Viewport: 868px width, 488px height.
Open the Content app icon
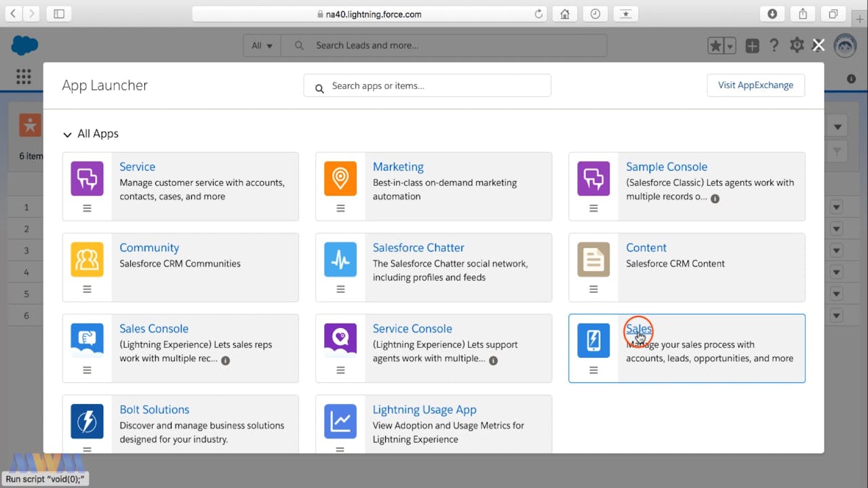coord(593,260)
